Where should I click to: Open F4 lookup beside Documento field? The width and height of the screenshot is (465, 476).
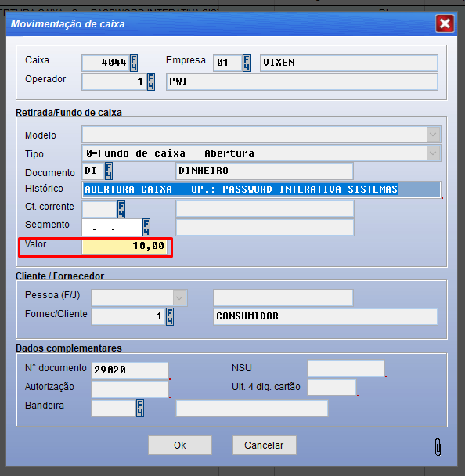109,171
